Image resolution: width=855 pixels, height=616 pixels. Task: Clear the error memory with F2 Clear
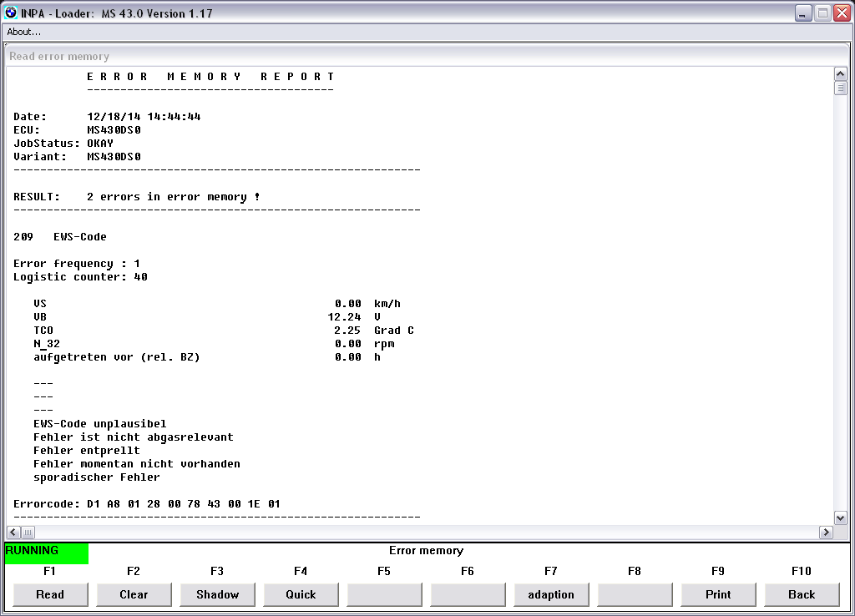point(134,594)
